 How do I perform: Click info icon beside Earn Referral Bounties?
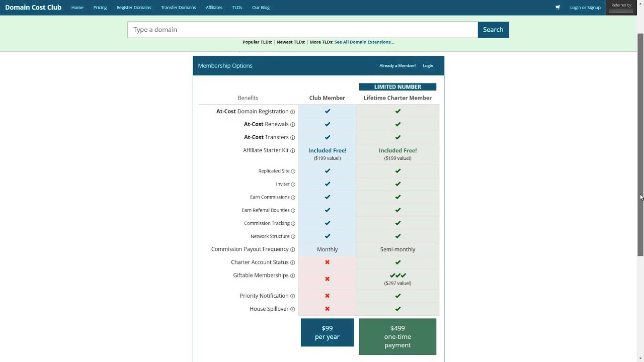293,211
